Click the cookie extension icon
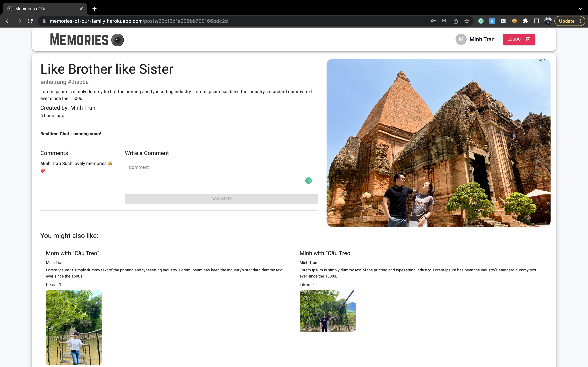The width and height of the screenshot is (588, 367). coord(514,21)
